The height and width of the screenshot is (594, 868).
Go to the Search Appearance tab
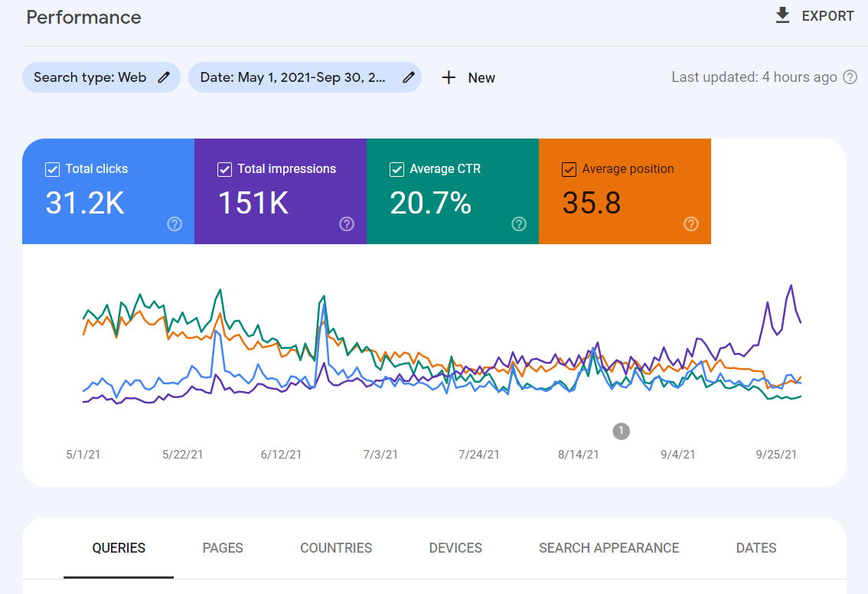(x=609, y=548)
